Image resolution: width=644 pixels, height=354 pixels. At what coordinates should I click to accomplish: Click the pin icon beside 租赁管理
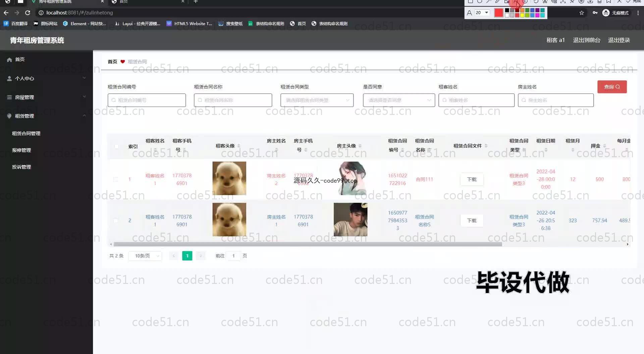pos(9,116)
